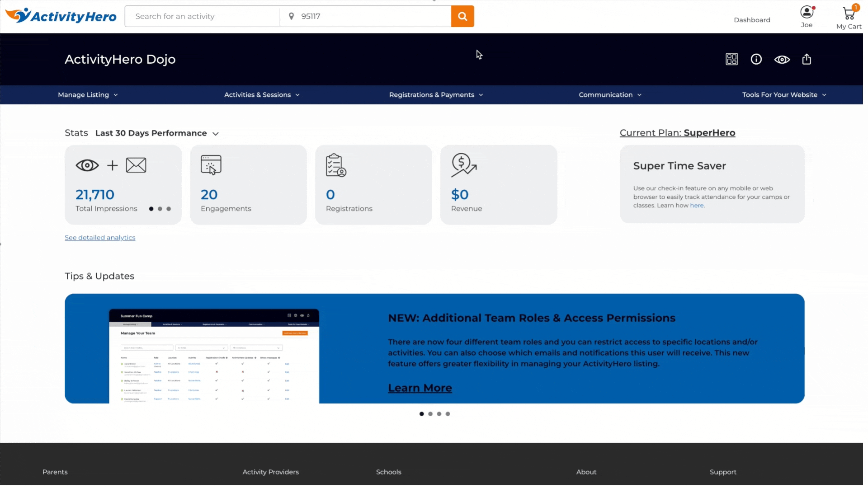Select first Tips carousel dot
This screenshot has width=868, height=488.
point(422,414)
